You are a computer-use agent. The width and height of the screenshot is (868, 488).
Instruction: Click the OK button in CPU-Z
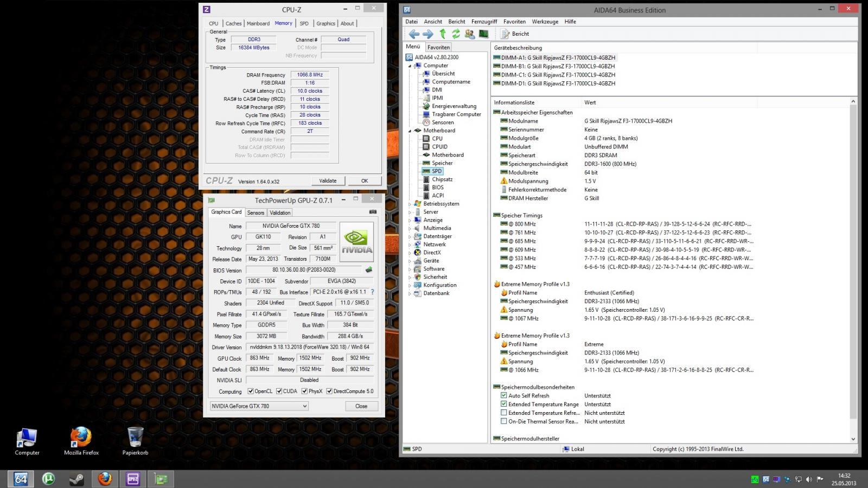click(365, 181)
